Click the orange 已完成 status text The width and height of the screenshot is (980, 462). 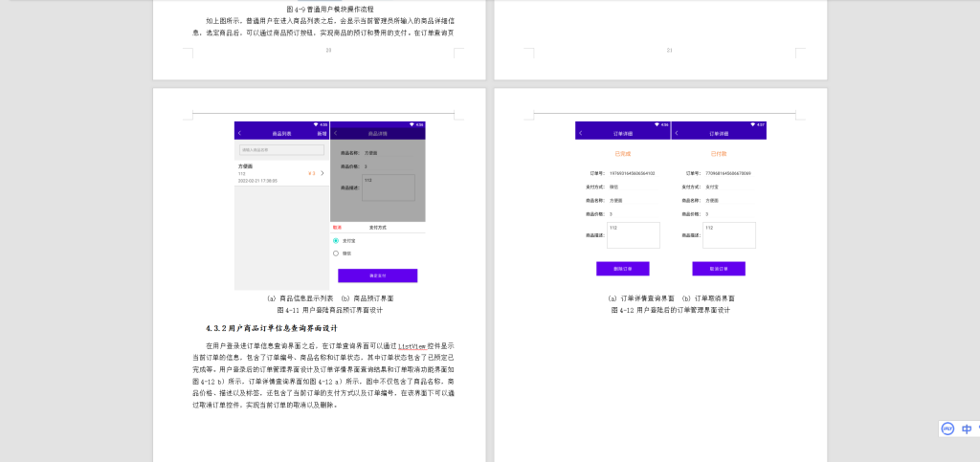(622, 154)
